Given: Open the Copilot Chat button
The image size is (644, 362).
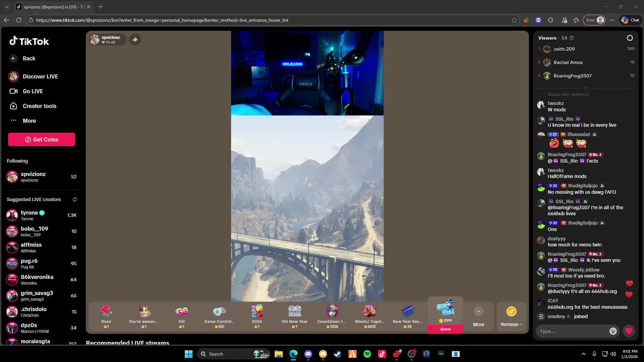Looking at the screenshot, I should [630, 20].
